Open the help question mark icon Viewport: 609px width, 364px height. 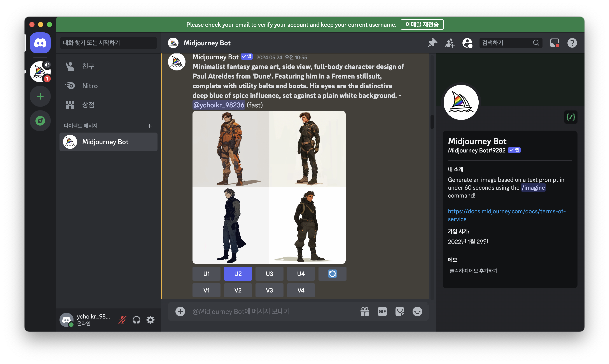pyautogui.click(x=572, y=43)
